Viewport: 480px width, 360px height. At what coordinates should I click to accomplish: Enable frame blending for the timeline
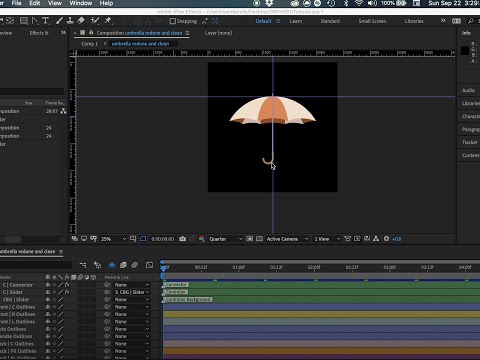pos(123,265)
